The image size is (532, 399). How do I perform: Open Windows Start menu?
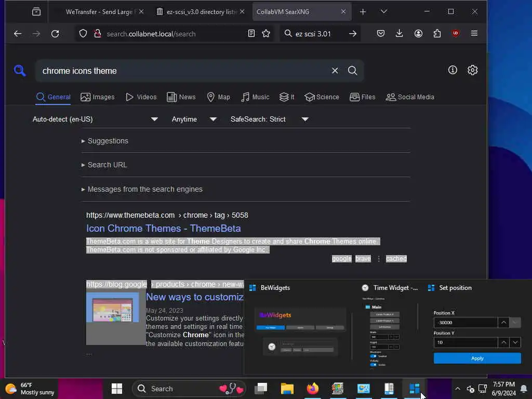[117, 389]
